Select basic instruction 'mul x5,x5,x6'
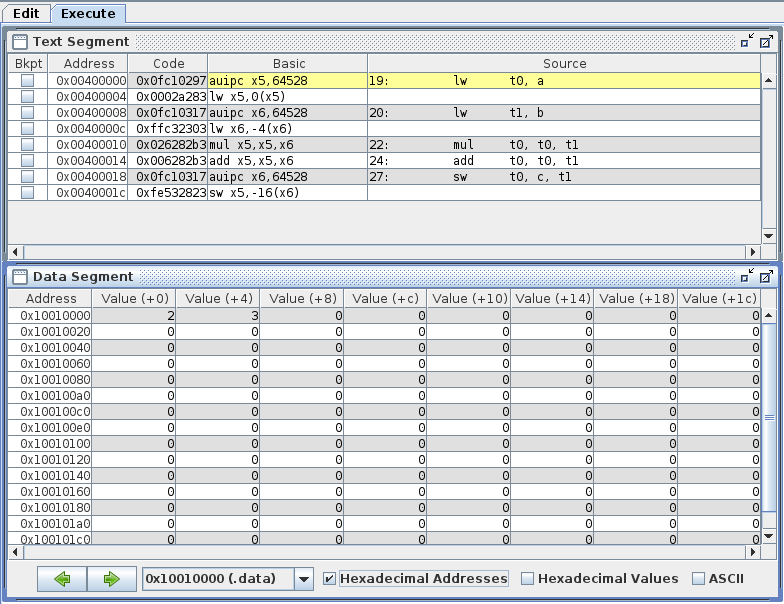The height and width of the screenshot is (604, 784). [x=288, y=144]
